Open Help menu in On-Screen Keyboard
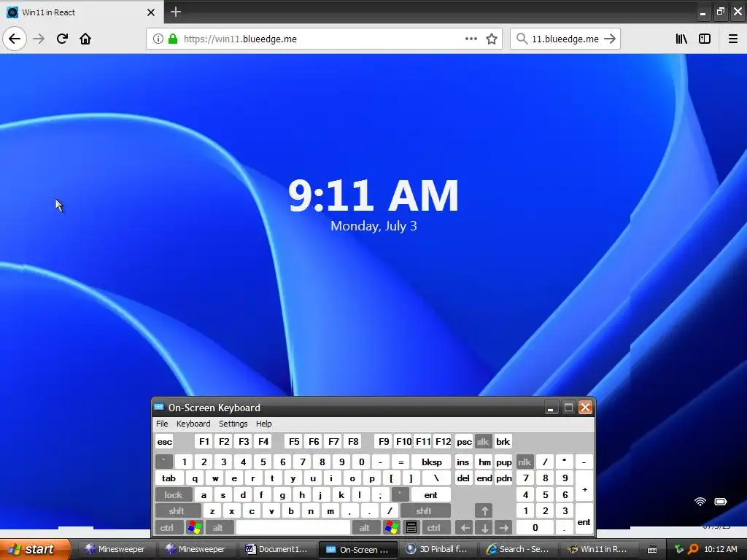The width and height of the screenshot is (747, 560). [x=263, y=424]
